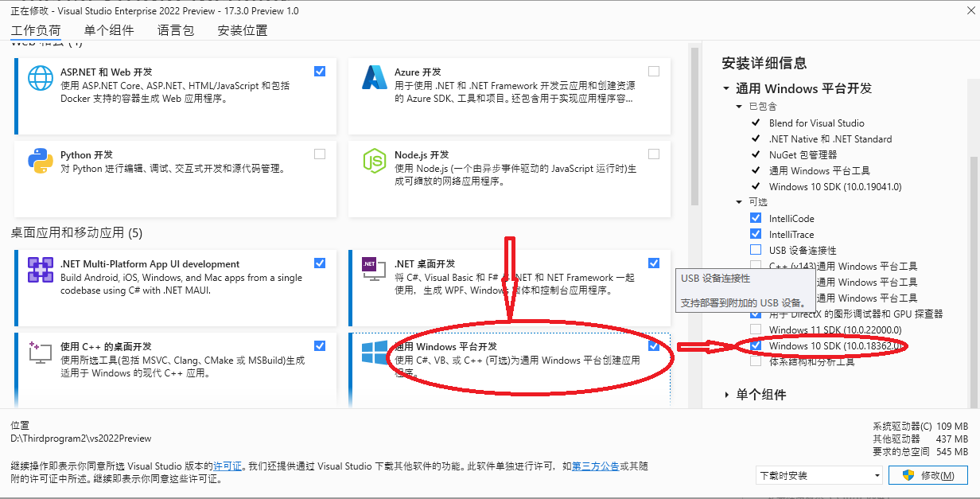
Task: Collapse the 可选 section arrow
Action: pos(740,202)
